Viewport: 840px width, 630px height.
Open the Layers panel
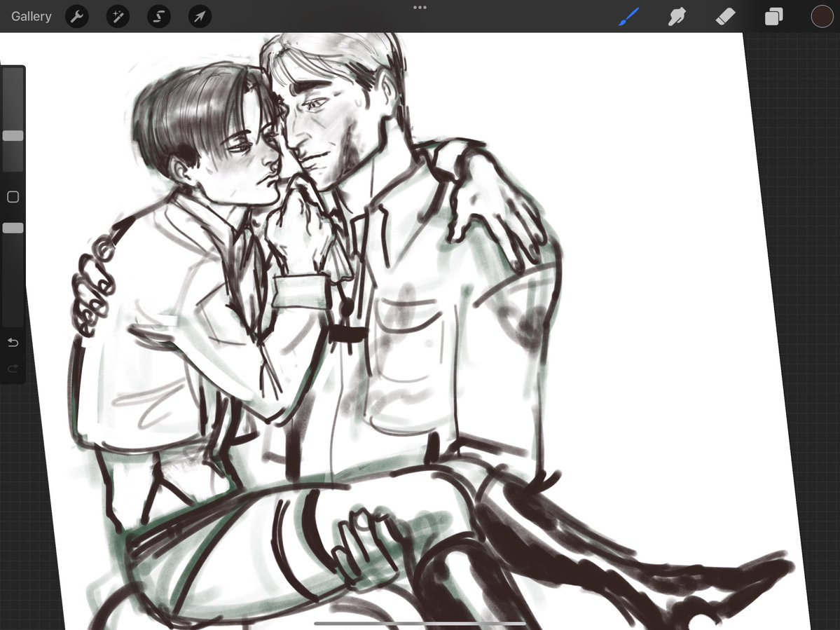773,17
